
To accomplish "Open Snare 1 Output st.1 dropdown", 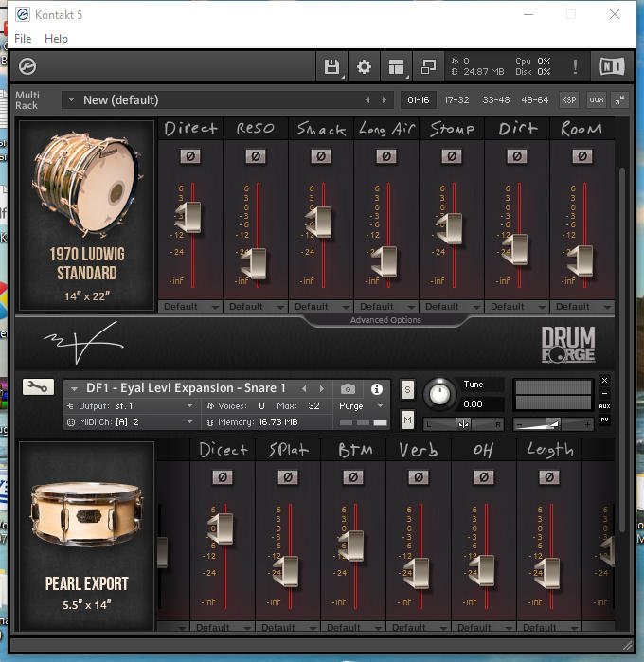I will [x=130, y=406].
